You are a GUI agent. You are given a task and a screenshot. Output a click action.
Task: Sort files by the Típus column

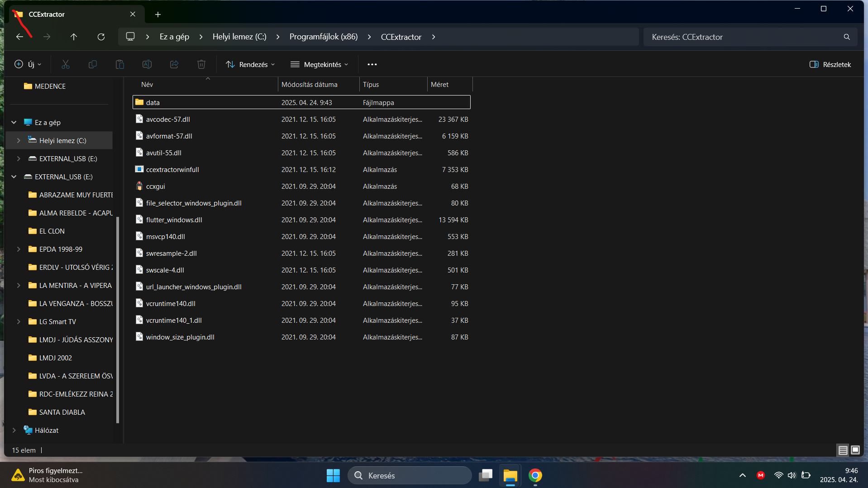tap(393, 85)
